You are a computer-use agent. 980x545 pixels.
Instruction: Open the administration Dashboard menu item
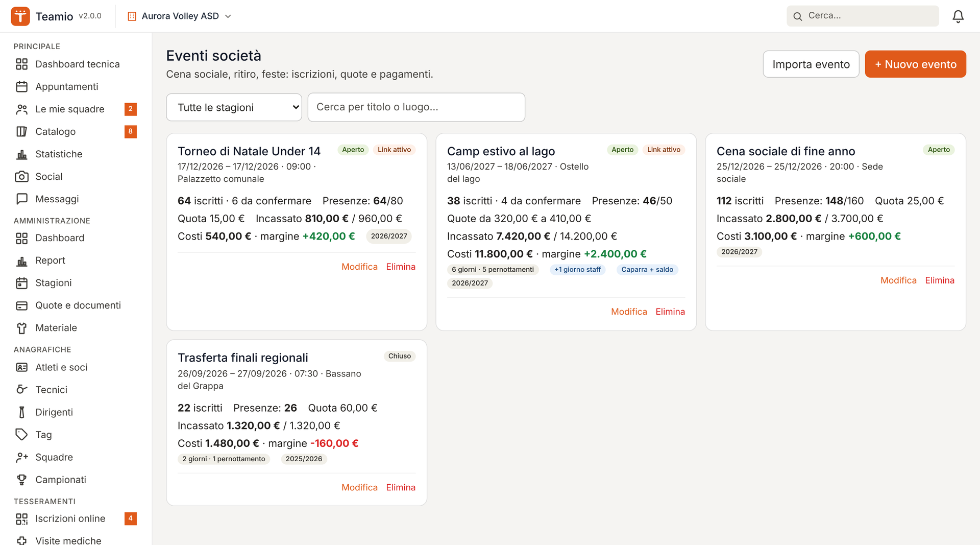pos(76,238)
